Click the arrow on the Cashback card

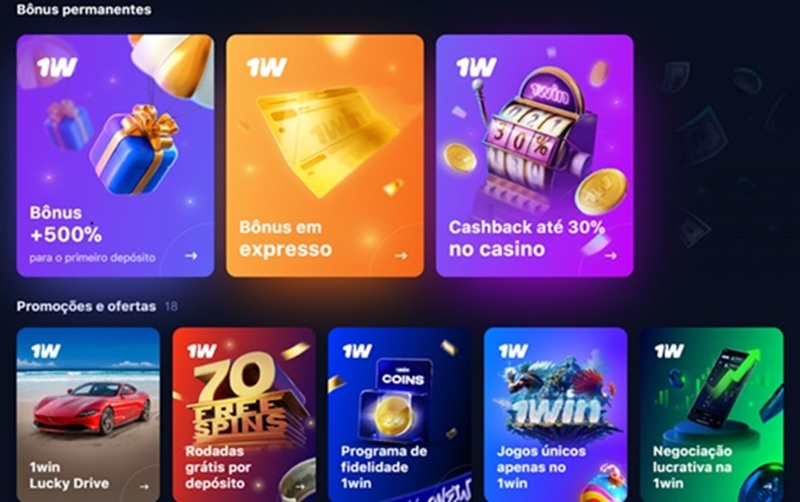tap(611, 256)
